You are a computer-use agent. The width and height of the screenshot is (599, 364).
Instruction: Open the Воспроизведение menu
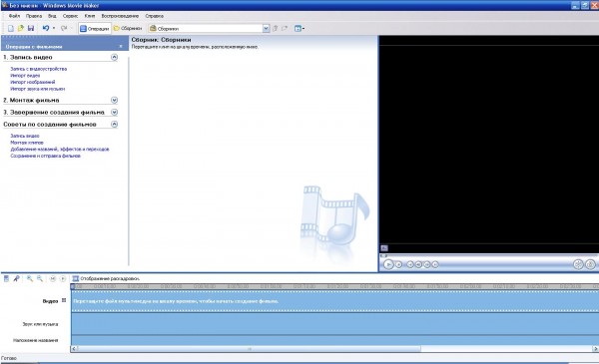click(120, 16)
